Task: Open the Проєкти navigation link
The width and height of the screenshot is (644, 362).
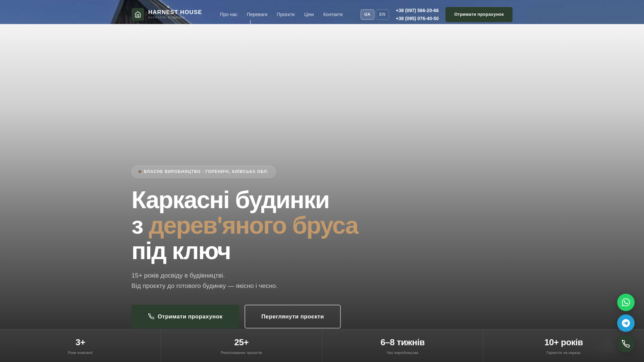Action: point(286,14)
